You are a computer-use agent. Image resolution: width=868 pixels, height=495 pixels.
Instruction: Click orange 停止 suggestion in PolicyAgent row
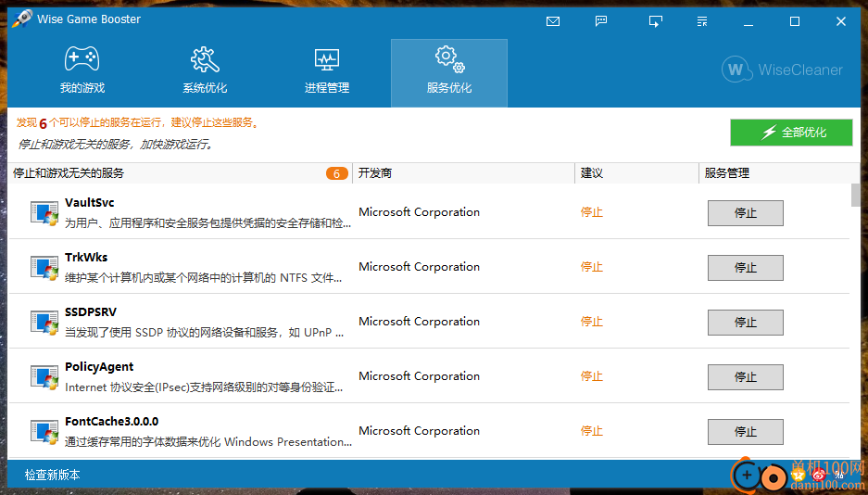[x=591, y=376]
